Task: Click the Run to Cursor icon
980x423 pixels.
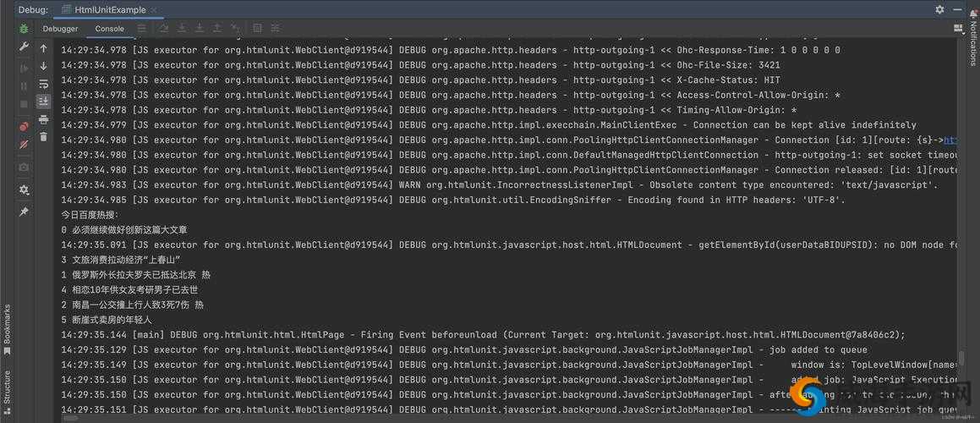Action: [235, 28]
